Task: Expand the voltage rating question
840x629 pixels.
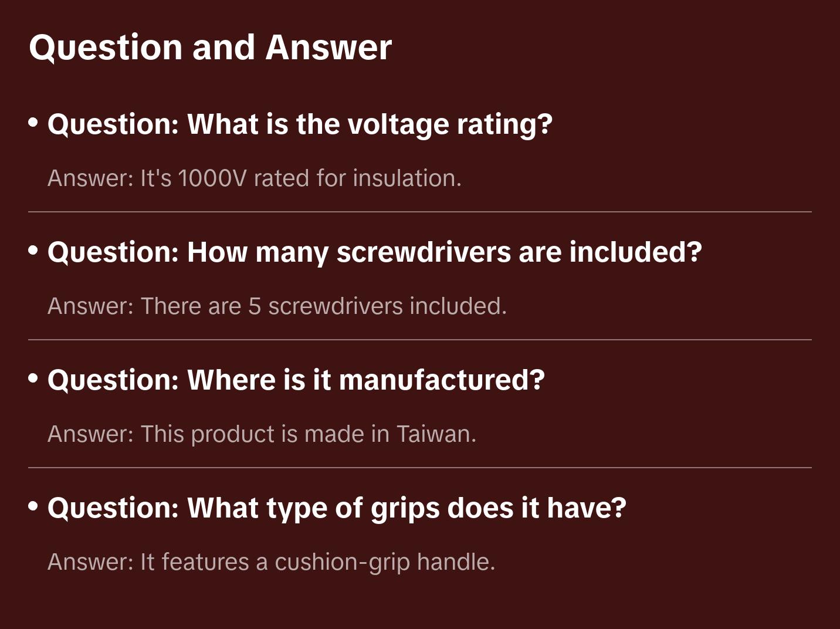Action: pos(300,124)
